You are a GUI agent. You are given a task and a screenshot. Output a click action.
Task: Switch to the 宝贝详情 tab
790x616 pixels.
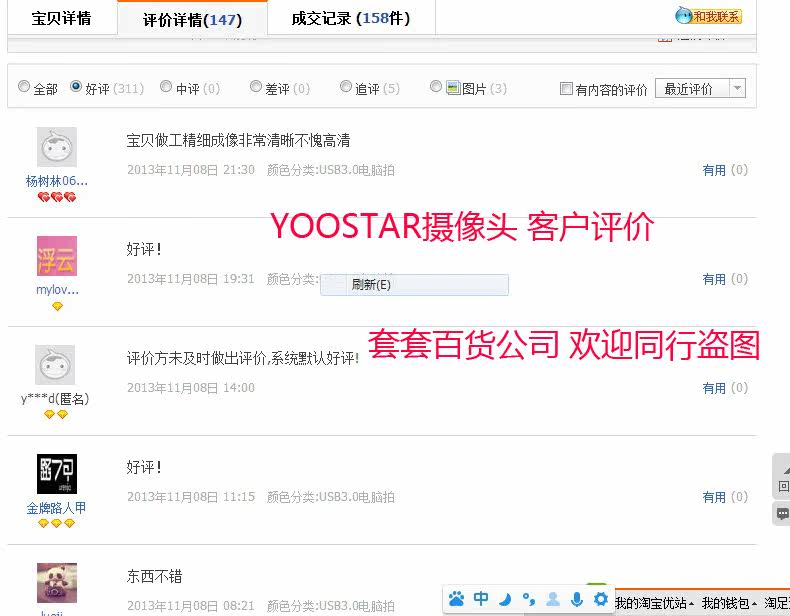tap(61, 19)
